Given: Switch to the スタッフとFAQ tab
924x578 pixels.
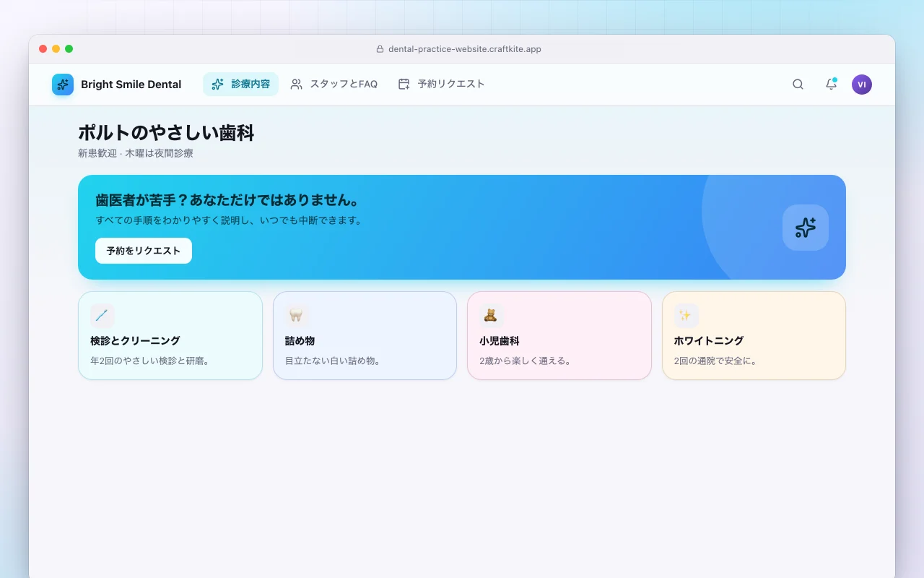Looking at the screenshot, I should [x=334, y=85].
